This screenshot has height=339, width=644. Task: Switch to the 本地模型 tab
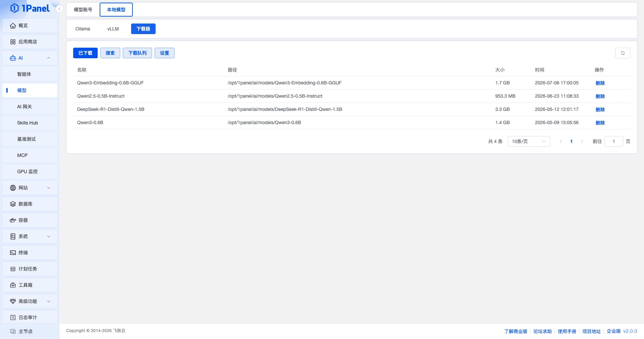pos(116,10)
